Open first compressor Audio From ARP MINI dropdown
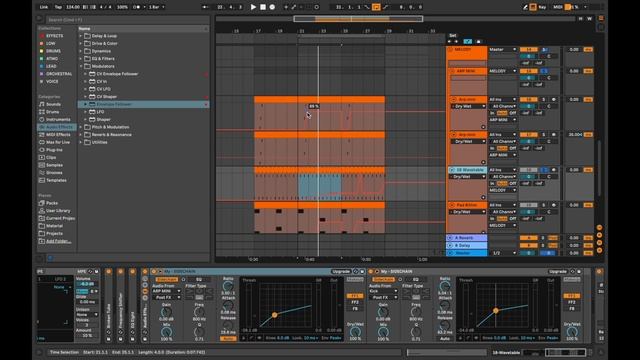 click(167, 291)
